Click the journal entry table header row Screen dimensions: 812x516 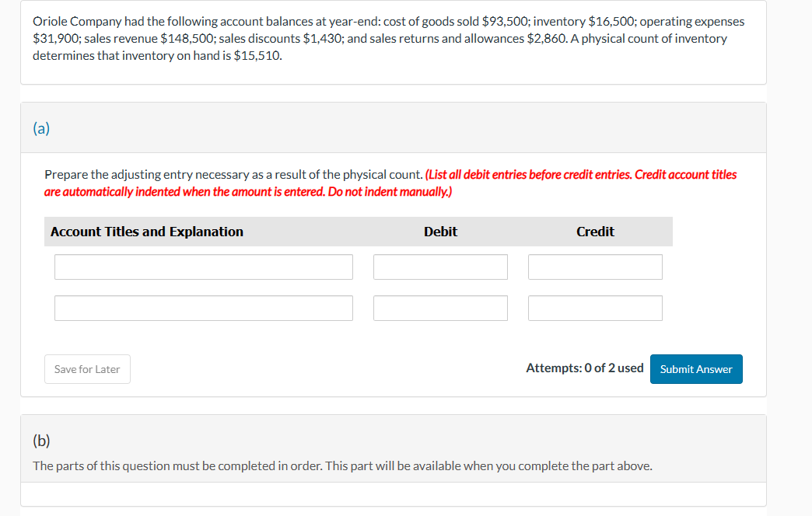(x=359, y=231)
